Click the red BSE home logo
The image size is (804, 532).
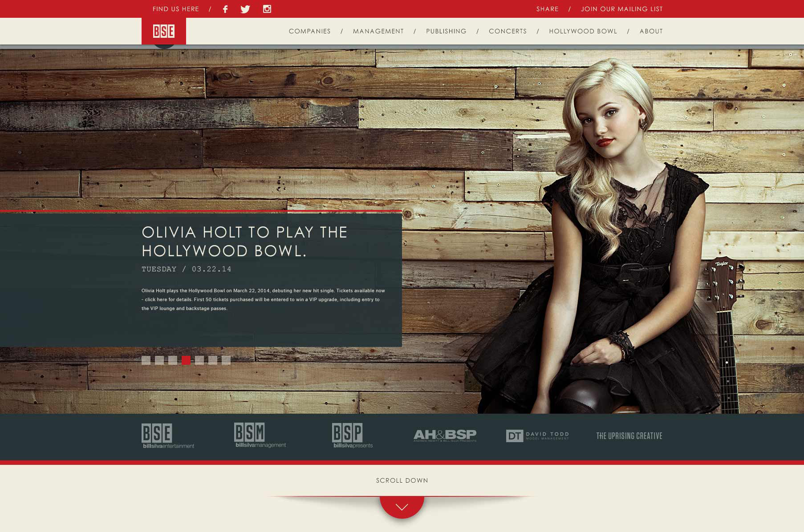pyautogui.click(x=164, y=31)
